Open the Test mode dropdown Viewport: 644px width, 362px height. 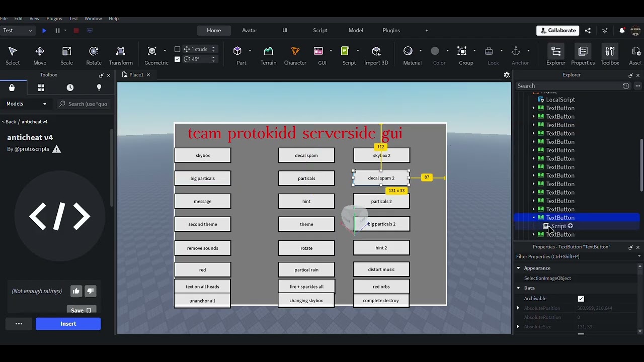tap(18, 31)
